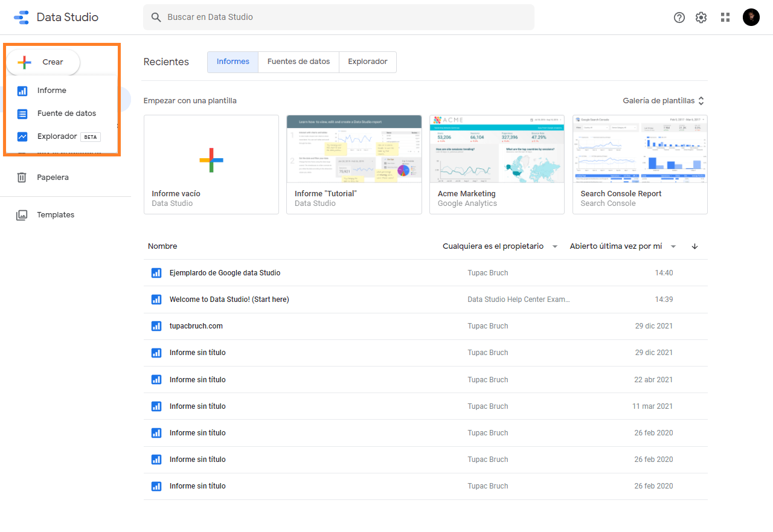
Task: Open the account profile avatar
Action: 751,17
